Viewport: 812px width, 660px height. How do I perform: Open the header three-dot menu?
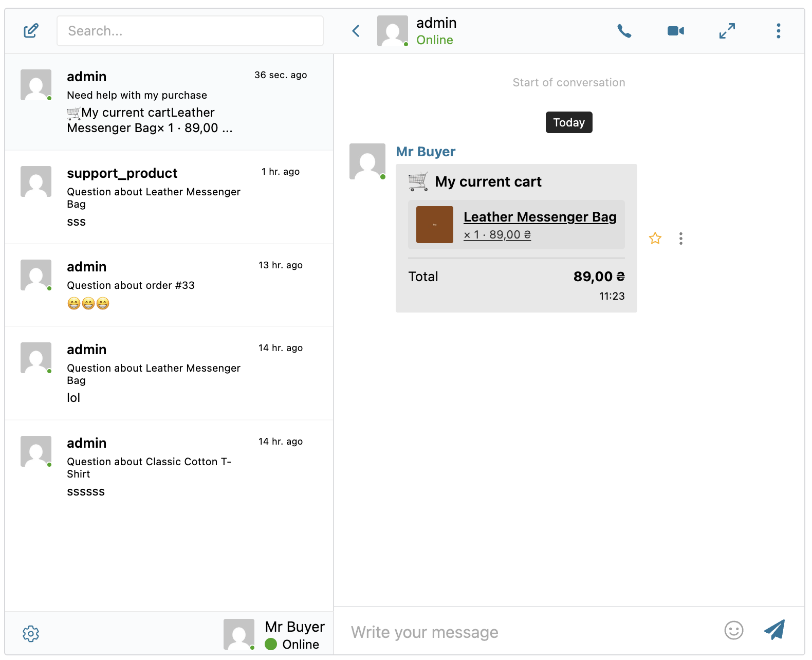tap(779, 31)
